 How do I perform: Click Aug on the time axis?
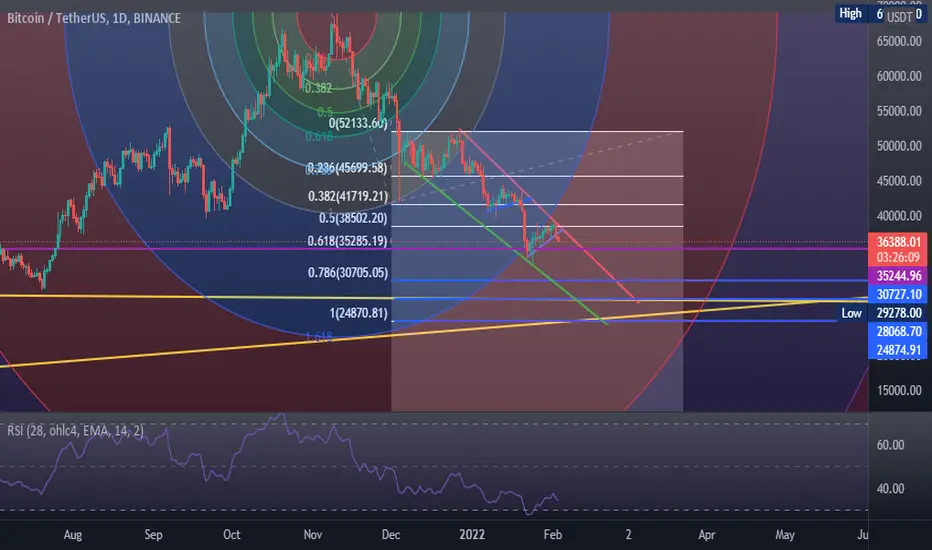click(x=73, y=535)
